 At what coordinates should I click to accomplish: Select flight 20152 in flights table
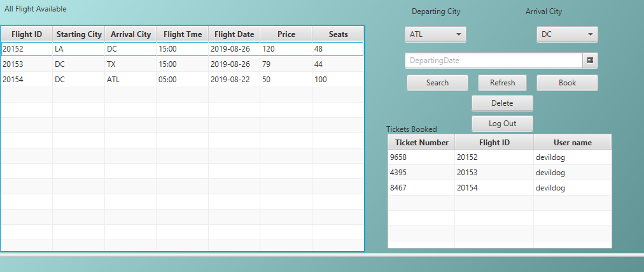coord(183,49)
